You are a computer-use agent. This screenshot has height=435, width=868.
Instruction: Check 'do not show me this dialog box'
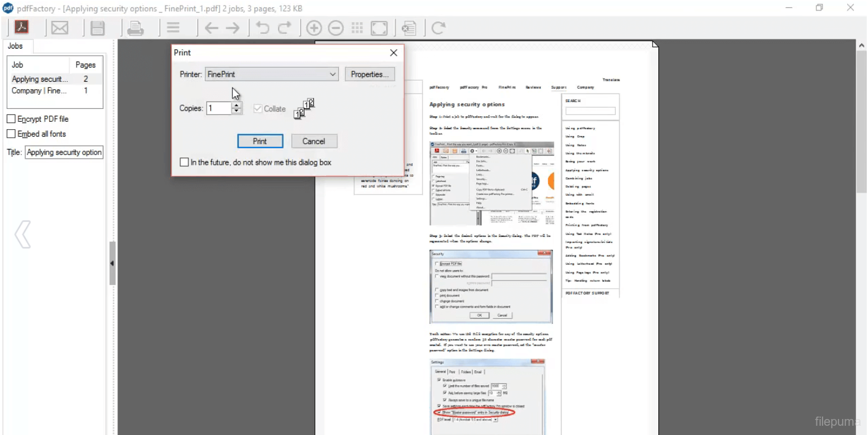[184, 162]
